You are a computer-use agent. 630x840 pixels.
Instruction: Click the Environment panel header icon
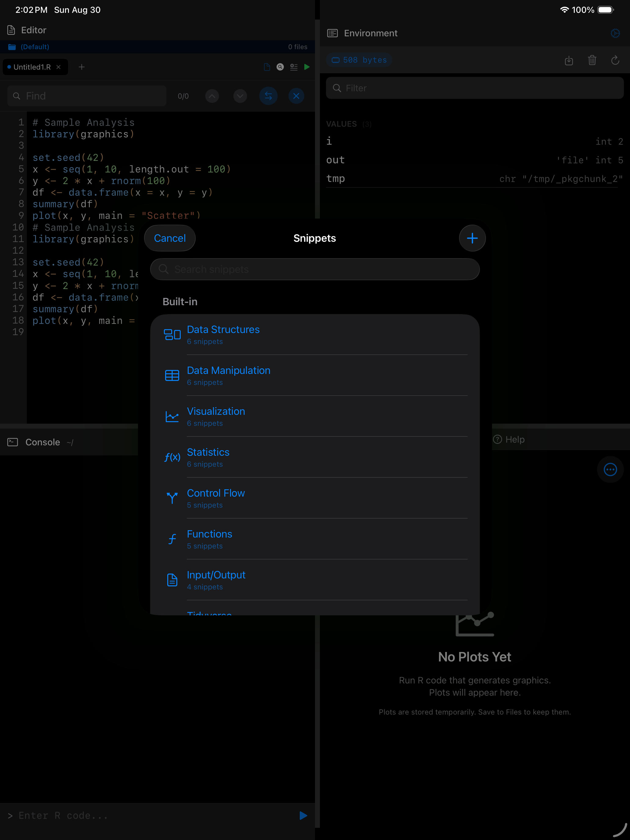coord(332,33)
